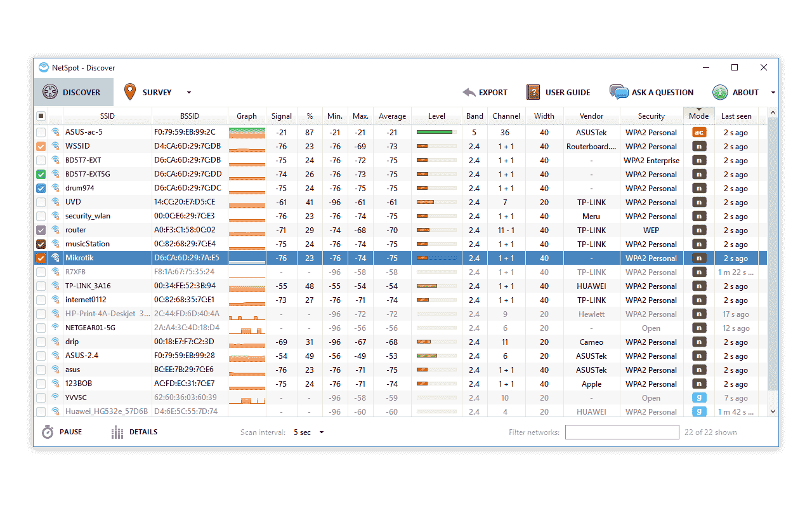This screenshot has height=508, width=812.
Task: Sort by the BSSID column header
Action: click(x=190, y=116)
